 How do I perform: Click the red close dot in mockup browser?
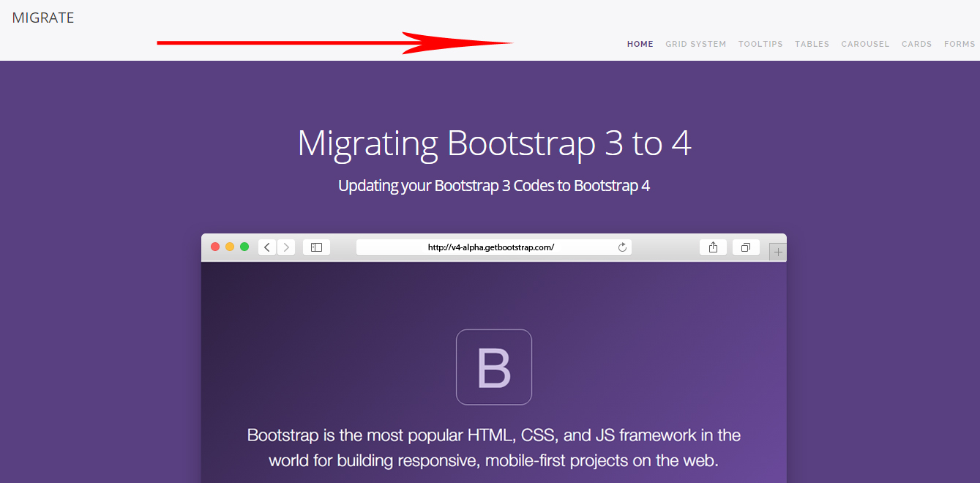click(x=215, y=247)
